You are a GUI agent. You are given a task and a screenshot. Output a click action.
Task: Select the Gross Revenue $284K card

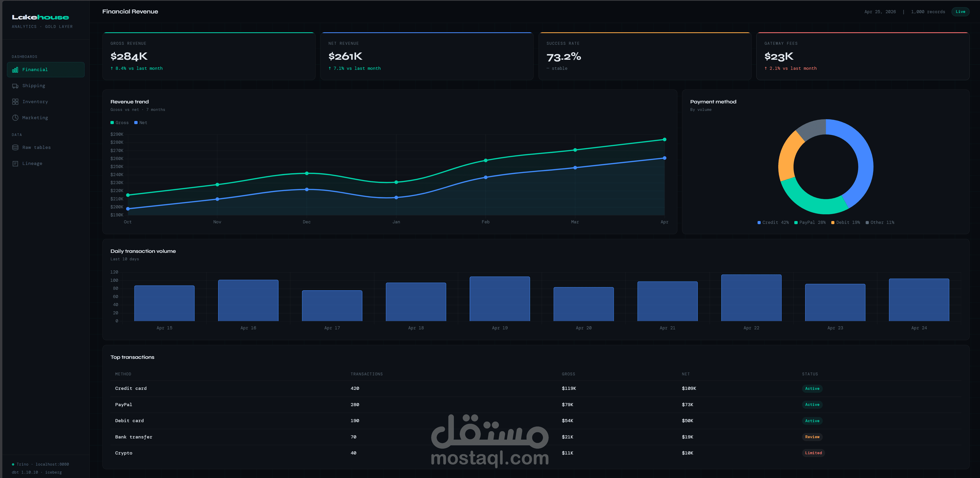209,56
